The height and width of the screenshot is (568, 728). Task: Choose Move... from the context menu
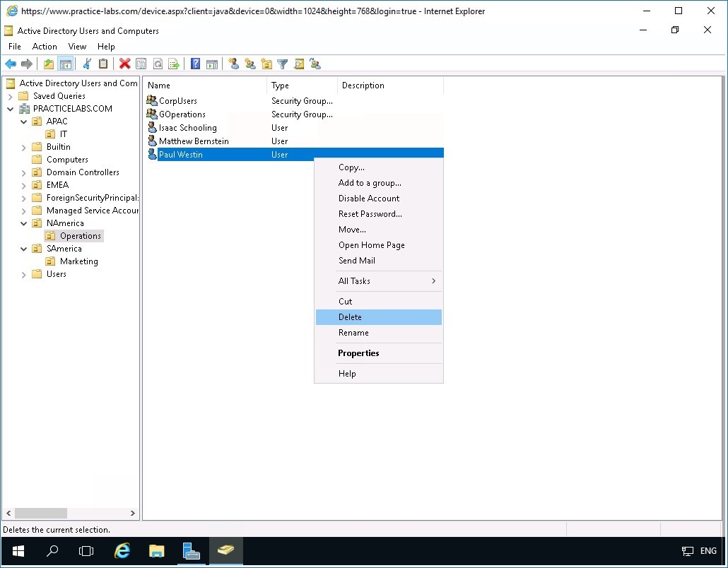378,229
